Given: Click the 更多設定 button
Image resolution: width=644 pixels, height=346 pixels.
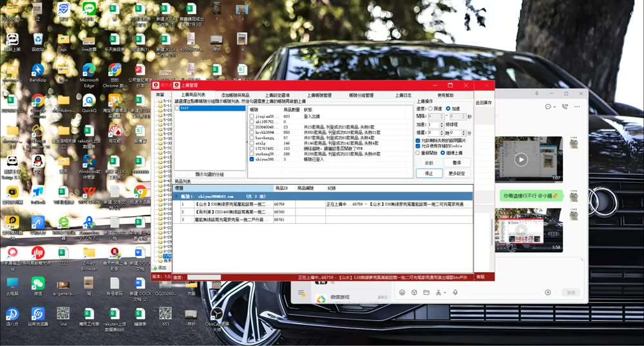Looking at the screenshot, I should tap(457, 174).
